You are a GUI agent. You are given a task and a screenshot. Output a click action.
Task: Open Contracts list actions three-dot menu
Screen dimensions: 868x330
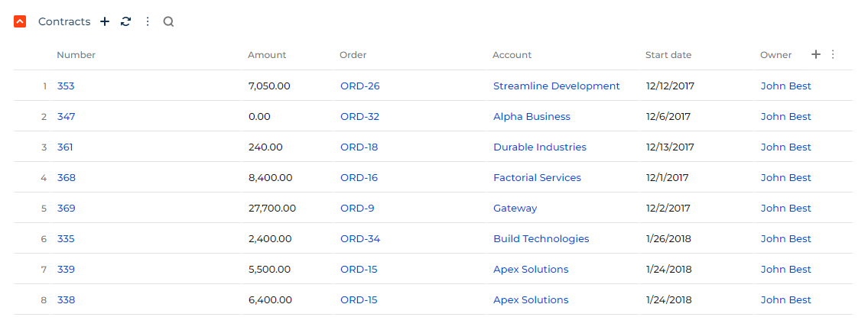pos(148,21)
